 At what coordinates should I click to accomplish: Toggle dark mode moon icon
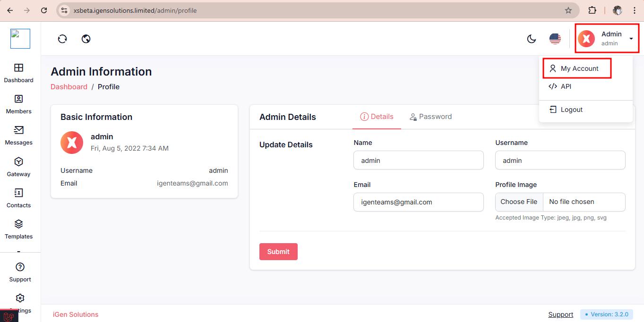pos(532,39)
